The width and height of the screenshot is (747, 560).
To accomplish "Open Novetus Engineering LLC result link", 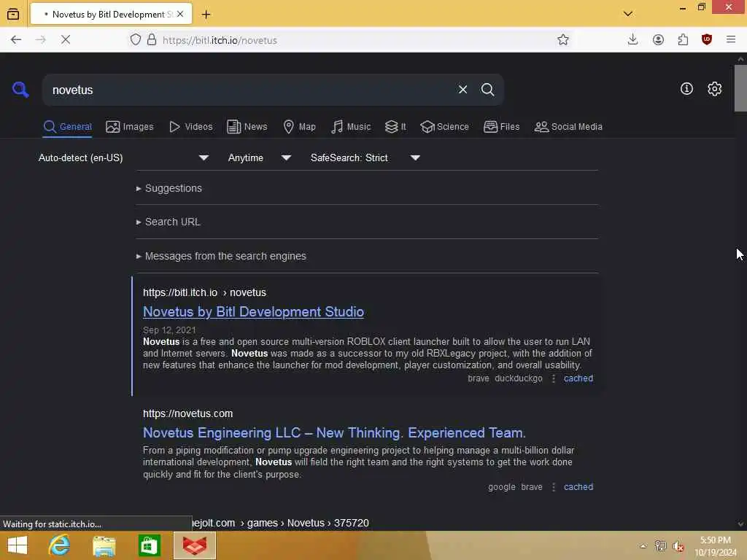I will 334,433.
